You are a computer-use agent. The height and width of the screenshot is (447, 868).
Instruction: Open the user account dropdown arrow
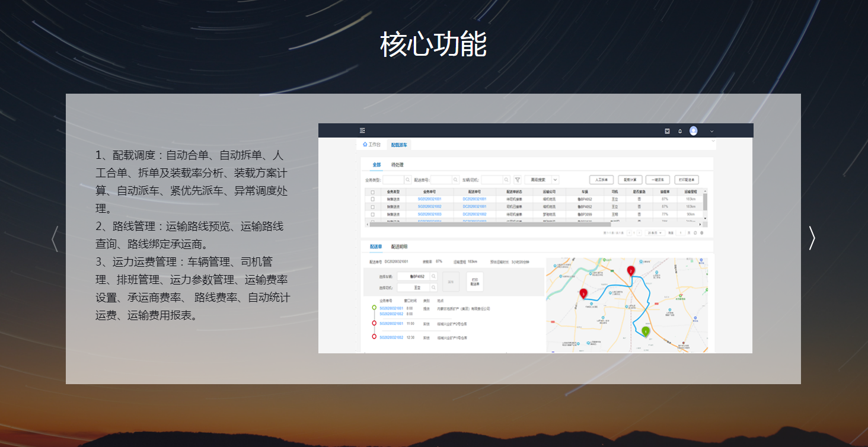click(712, 131)
